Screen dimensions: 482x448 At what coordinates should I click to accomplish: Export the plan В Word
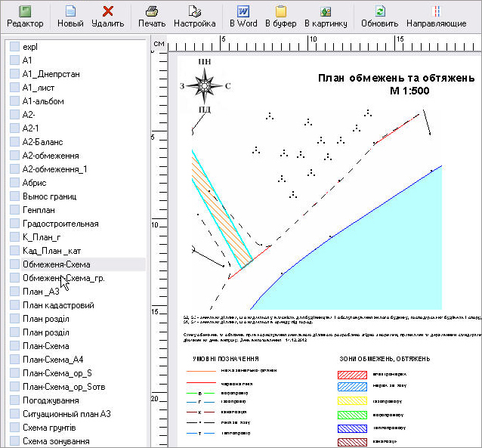click(x=243, y=17)
